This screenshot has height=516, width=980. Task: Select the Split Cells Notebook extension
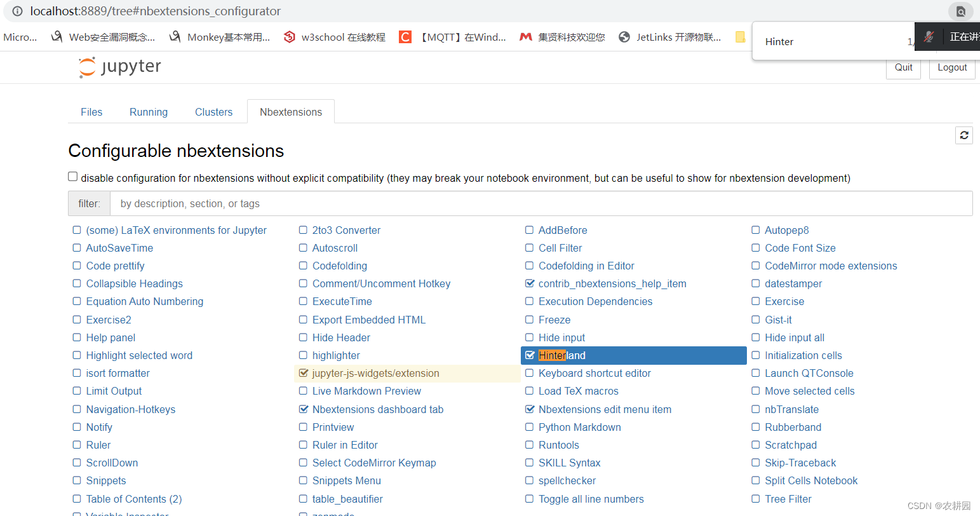pyautogui.click(x=811, y=480)
